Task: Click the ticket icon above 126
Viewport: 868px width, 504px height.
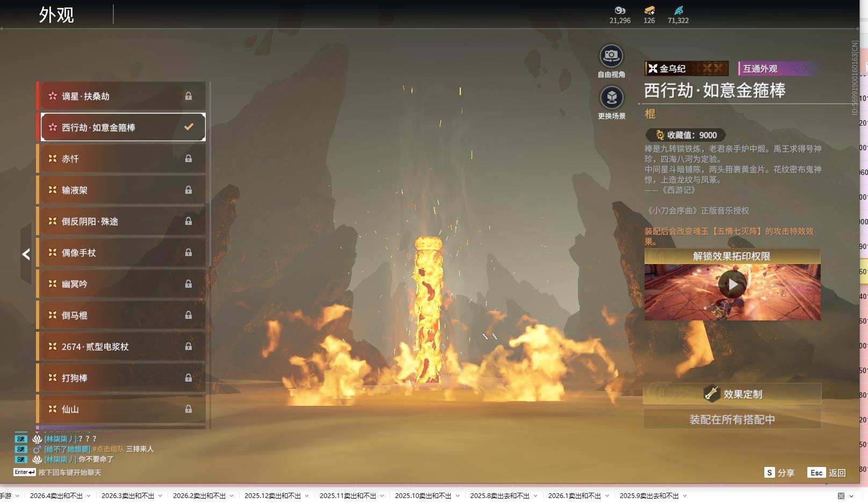Action: 649,10
